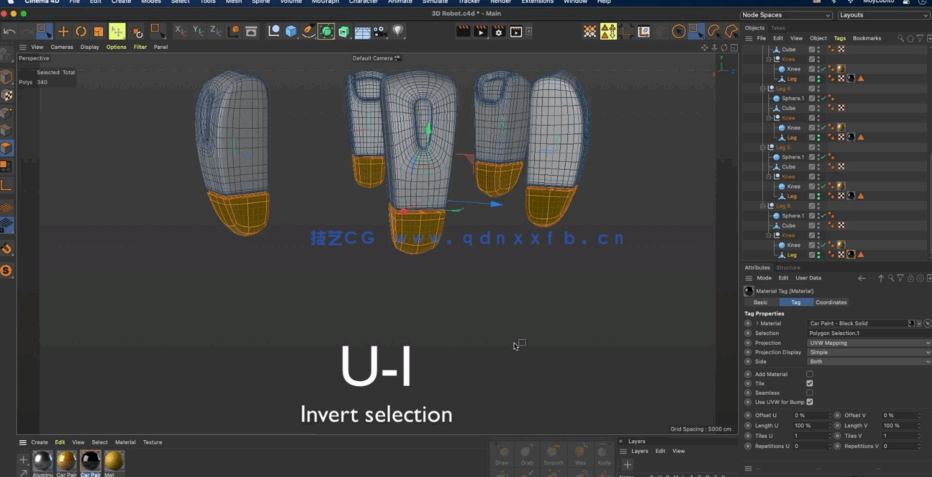The width and height of the screenshot is (932, 477).
Task: Open the Node Spaces dropdown
Action: tap(786, 16)
